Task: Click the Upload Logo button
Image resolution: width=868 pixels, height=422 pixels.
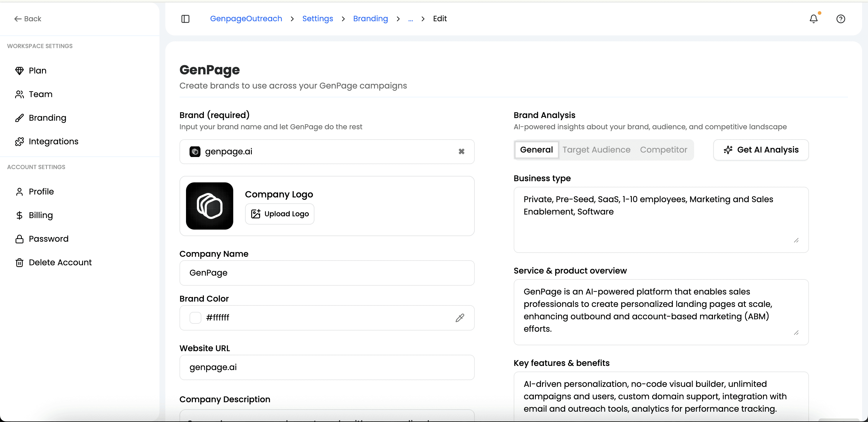Action: [x=279, y=214]
